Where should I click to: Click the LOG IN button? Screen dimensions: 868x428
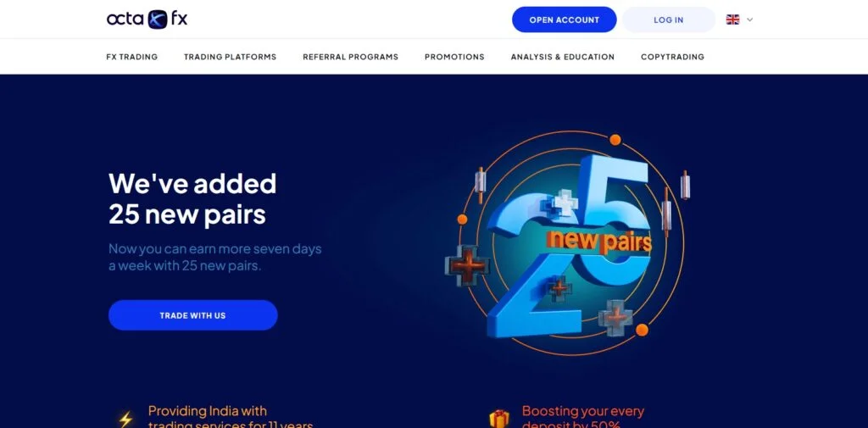pyautogui.click(x=669, y=20)
